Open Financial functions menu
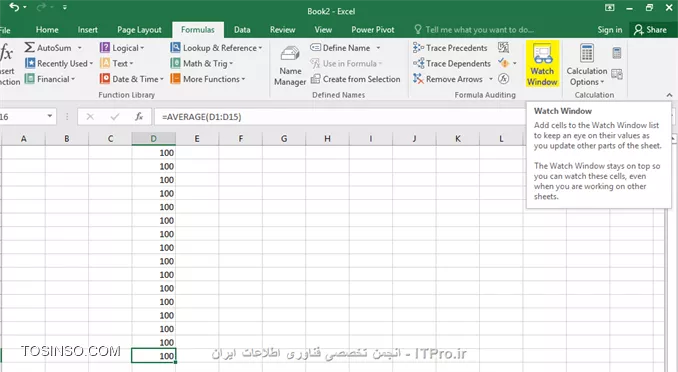 (50, 79)
